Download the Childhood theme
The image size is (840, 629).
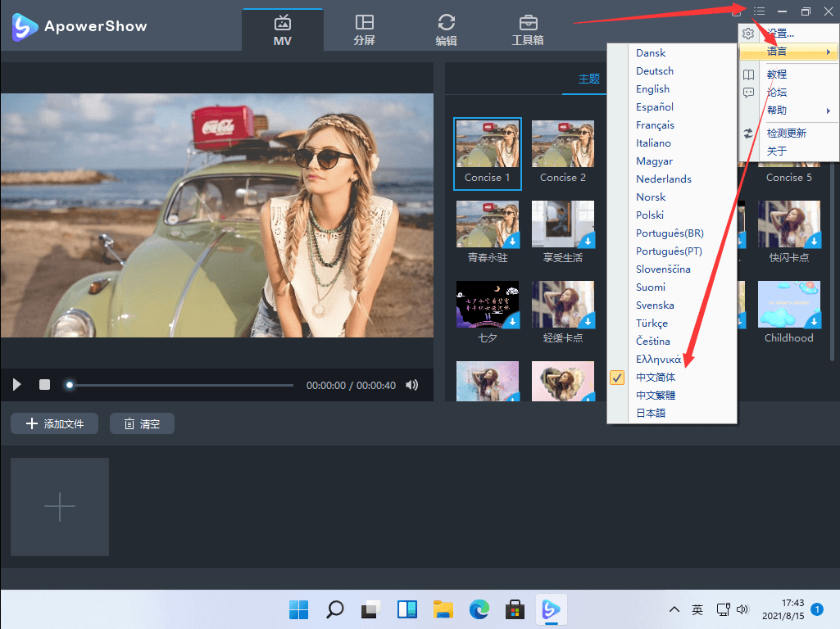[x=814, y=321]
